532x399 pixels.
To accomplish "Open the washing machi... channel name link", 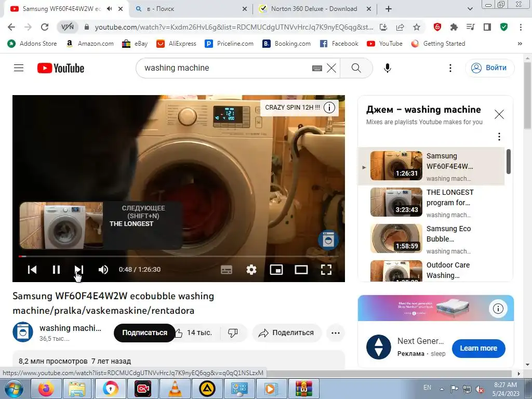I will click(x=70, y=328).
